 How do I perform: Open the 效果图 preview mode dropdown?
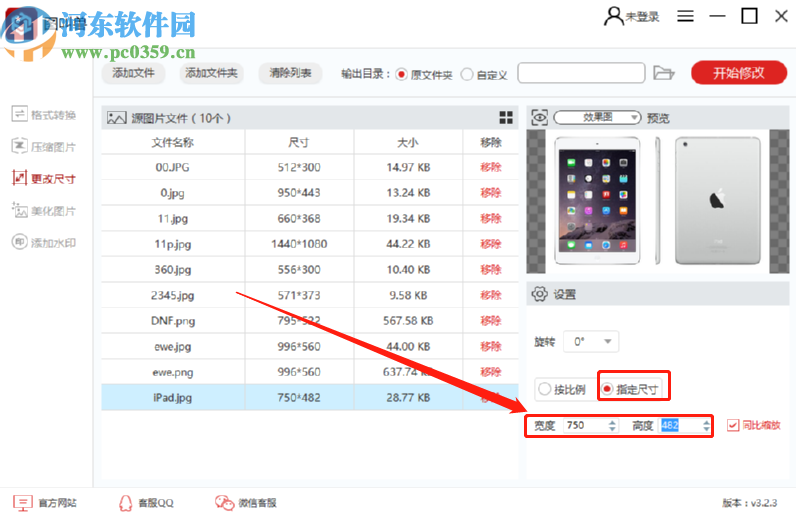(x=597, y=118)
